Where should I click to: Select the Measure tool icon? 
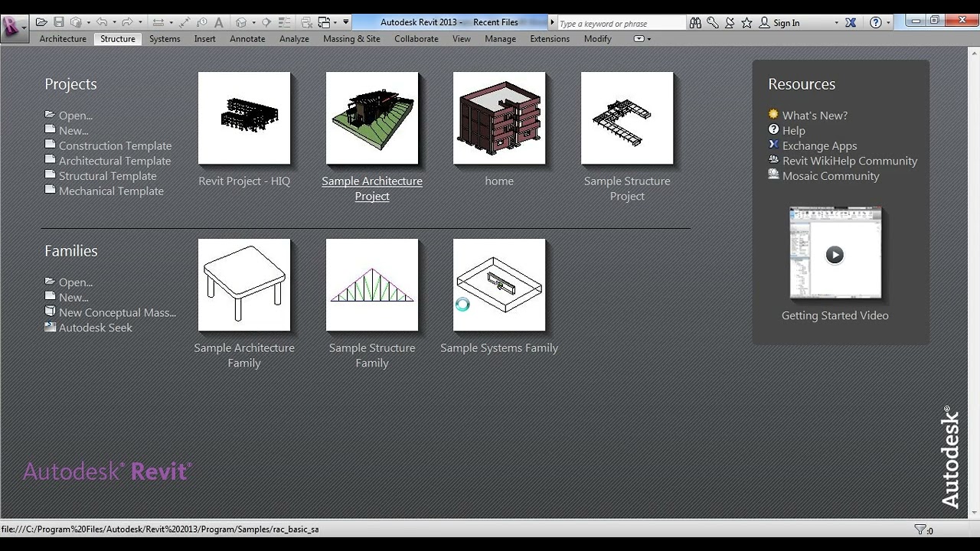[158, 22]
